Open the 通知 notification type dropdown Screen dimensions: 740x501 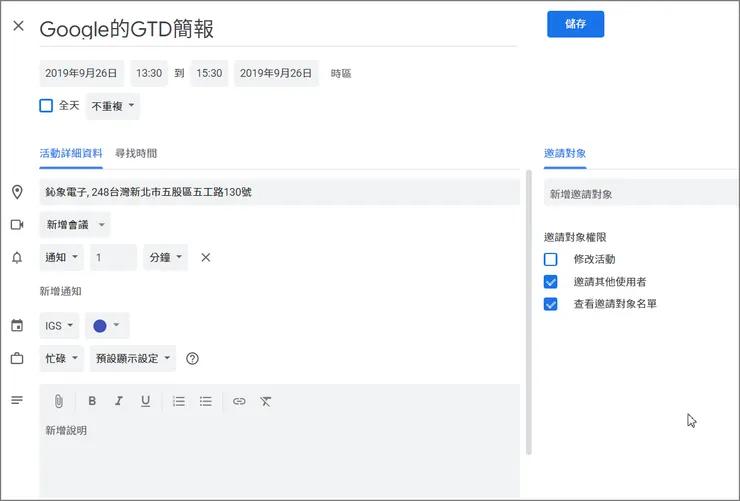pyautogui.click(x=61, y=258)
